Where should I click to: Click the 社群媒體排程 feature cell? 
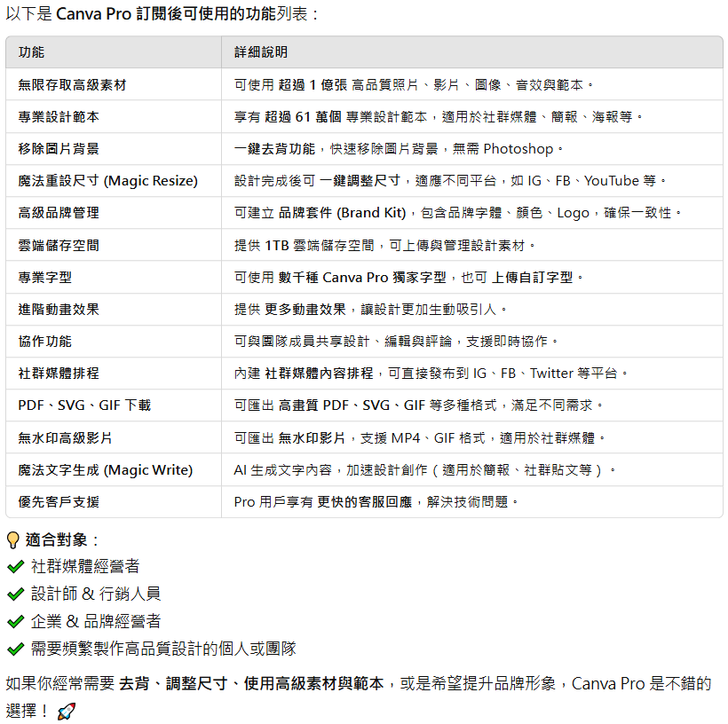point(59,374)
